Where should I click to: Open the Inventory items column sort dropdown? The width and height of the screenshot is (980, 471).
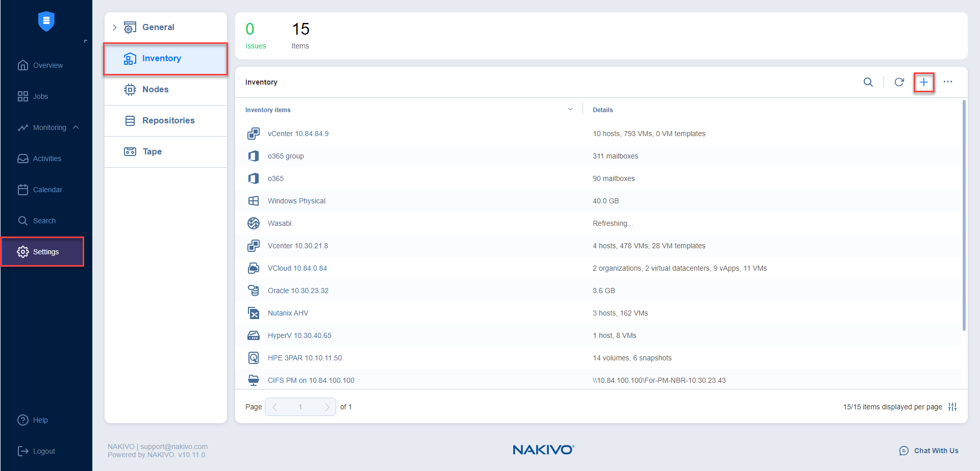click(x=570, y=110)
